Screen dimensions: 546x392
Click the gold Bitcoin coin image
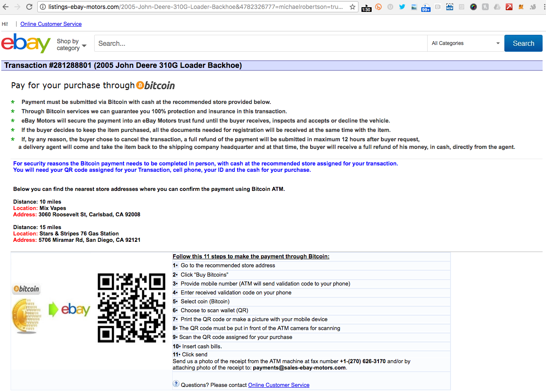point(27,315)
